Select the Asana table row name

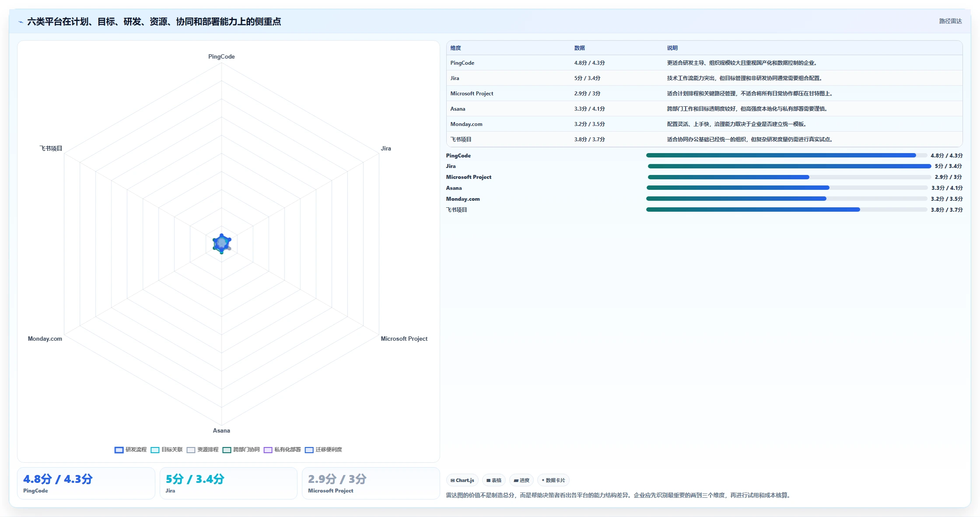coord(458,109)
